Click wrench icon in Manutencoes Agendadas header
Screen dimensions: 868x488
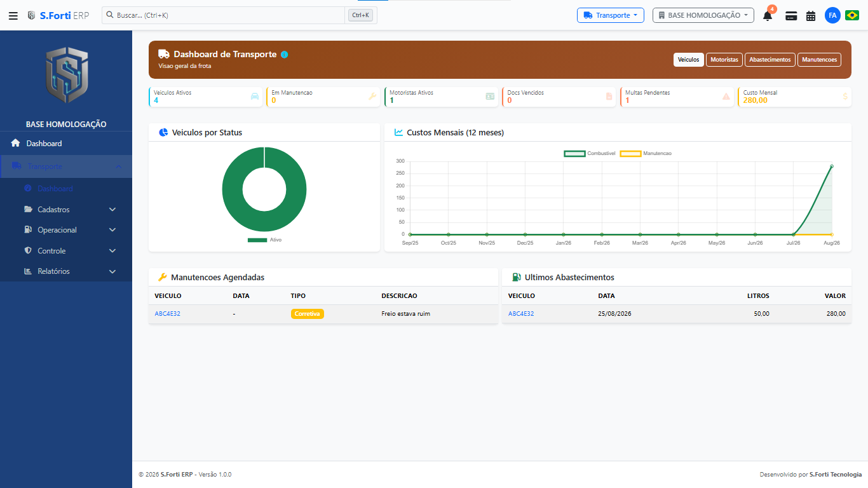162,278
